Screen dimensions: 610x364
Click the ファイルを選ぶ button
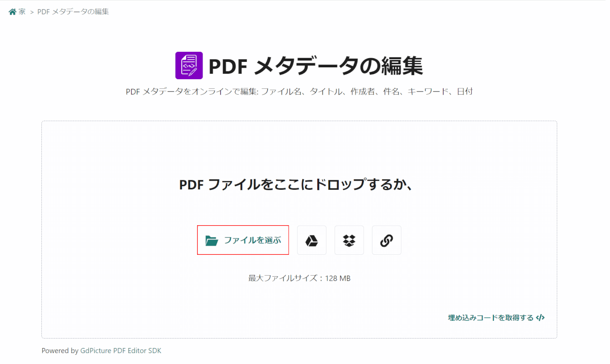point(243,240)
